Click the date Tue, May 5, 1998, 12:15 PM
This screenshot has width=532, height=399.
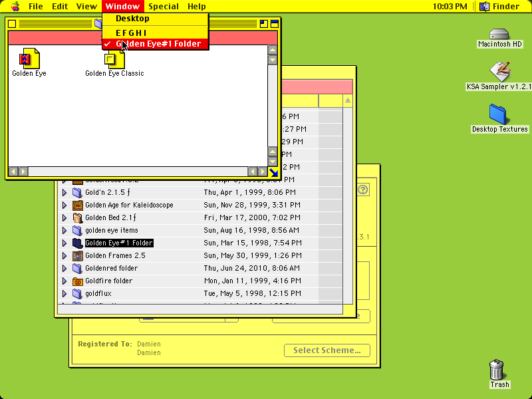click(x=253, y=293)
